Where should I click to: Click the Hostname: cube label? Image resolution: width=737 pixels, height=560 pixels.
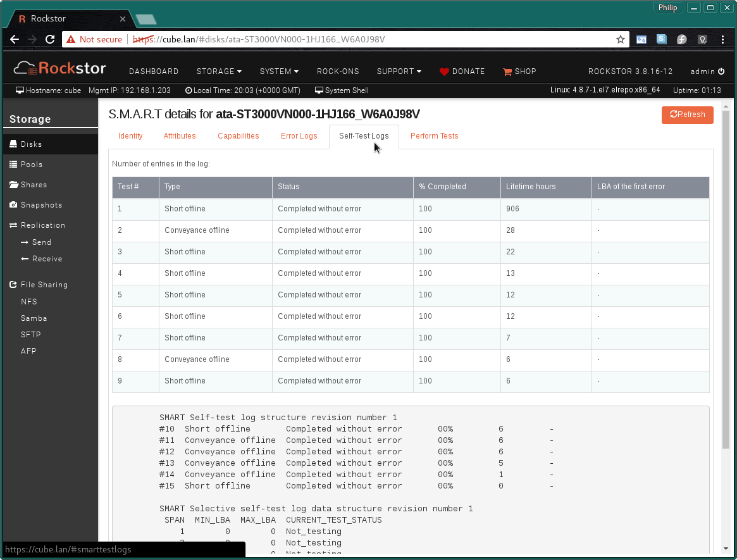[x=49, y=90]
